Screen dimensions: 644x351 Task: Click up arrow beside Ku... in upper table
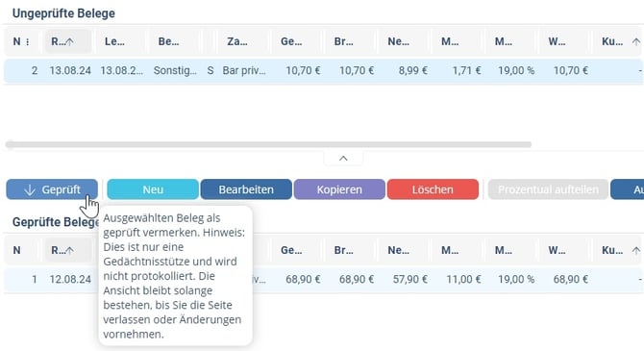coord(635,41)
